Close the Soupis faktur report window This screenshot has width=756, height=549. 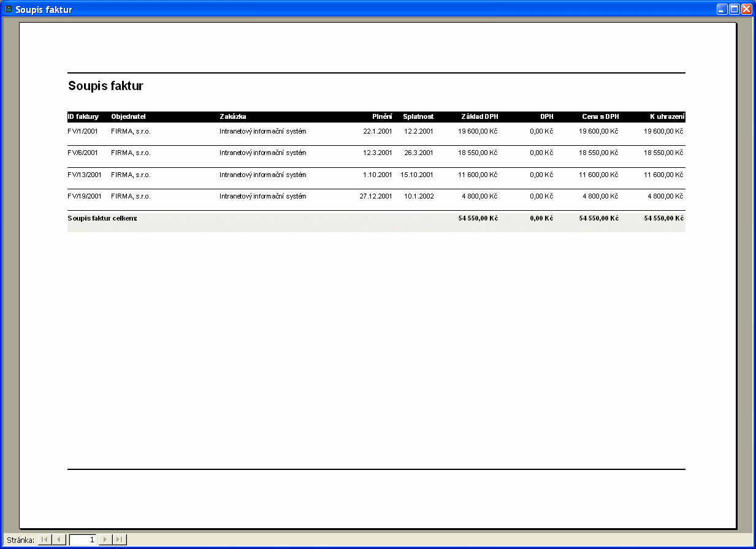746,9
